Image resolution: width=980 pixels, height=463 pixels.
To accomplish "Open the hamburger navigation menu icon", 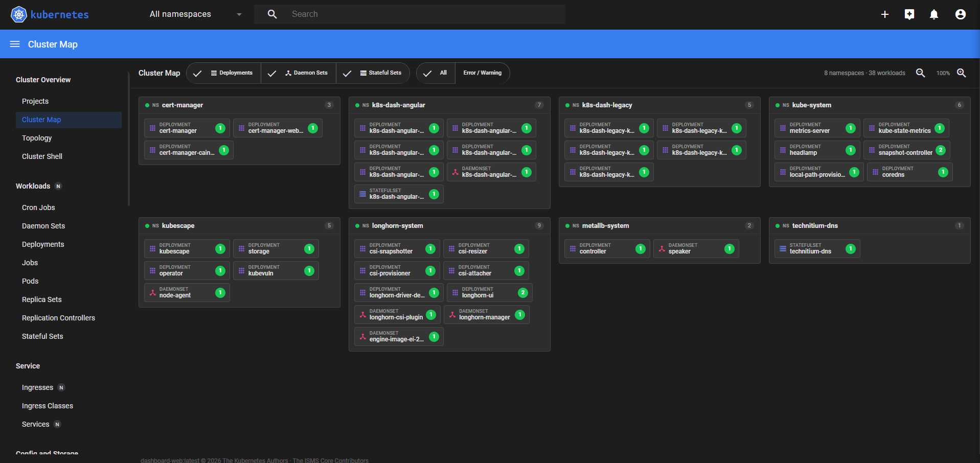I will coord(15,44).
